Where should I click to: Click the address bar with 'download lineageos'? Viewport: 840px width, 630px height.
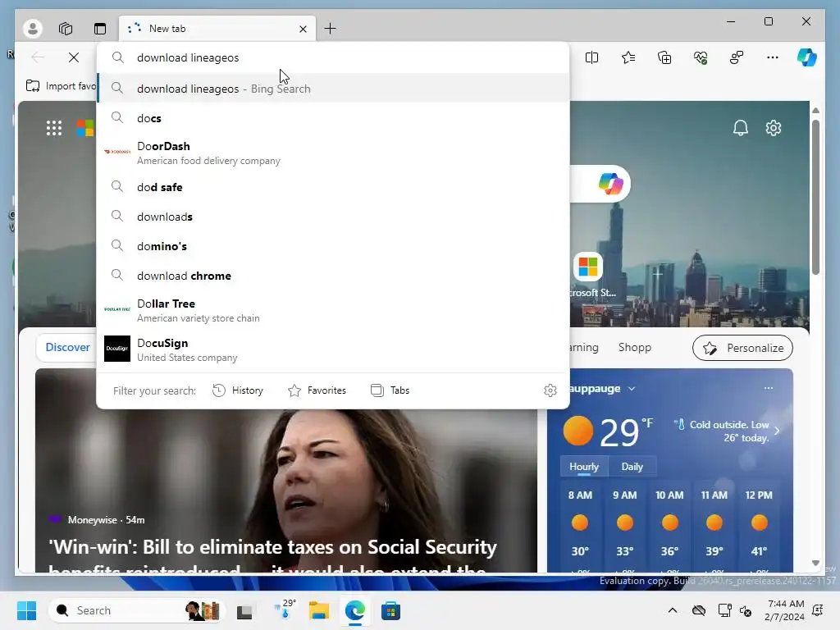pos(333,58)
